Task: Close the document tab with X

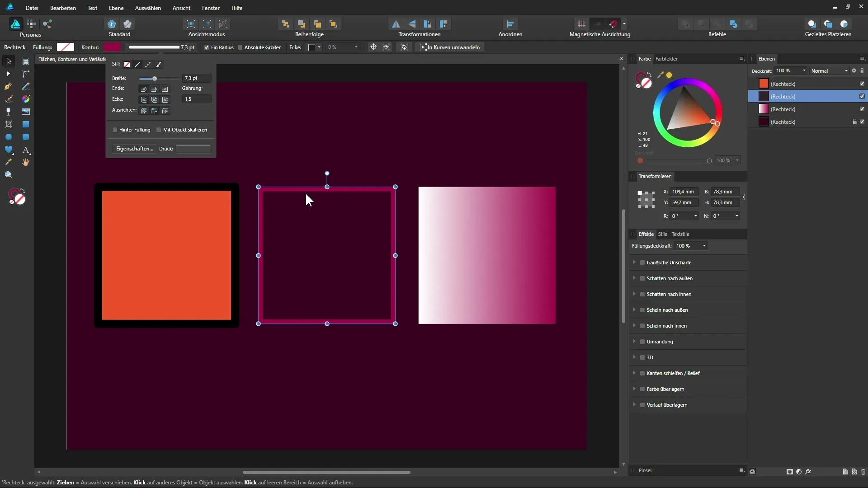Action: (621, 59)
